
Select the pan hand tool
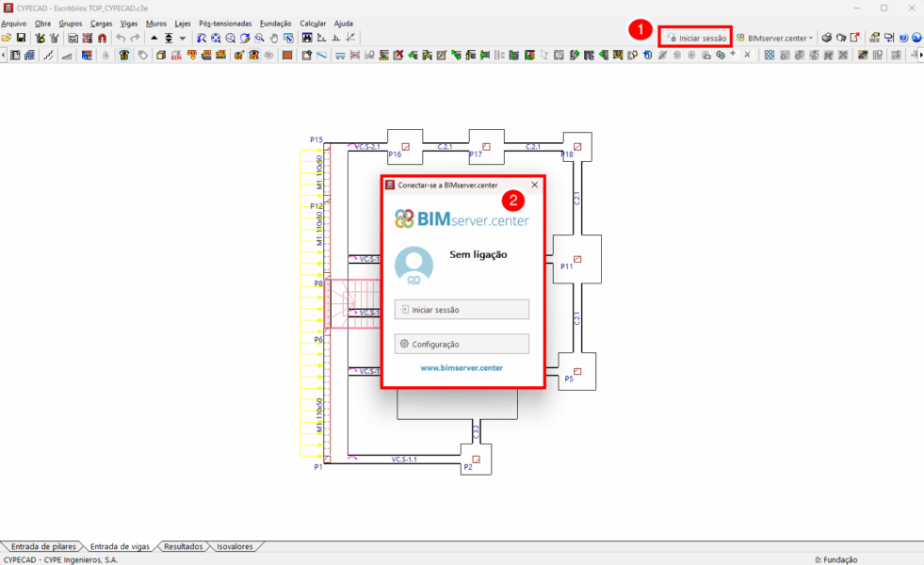[x=274, y=38]
